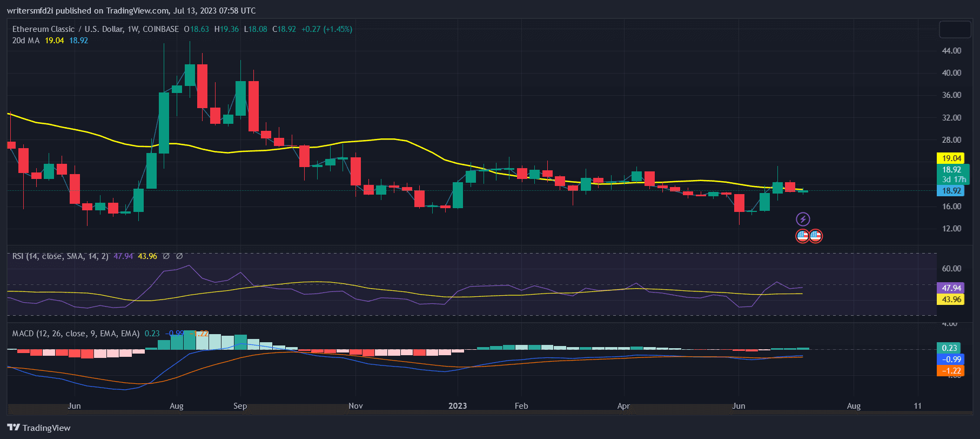
Task: Click the 2023 label on the time axis
Action: tap(458, 406)
